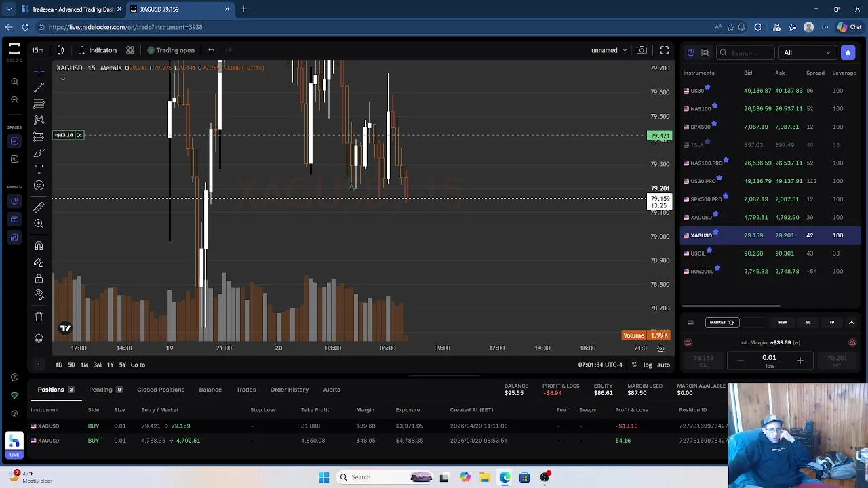The width and height of the screenshot is (868, 488).
Task: Click the zoom out magnifier in left sidebar
Action: [x=14, y=100]
